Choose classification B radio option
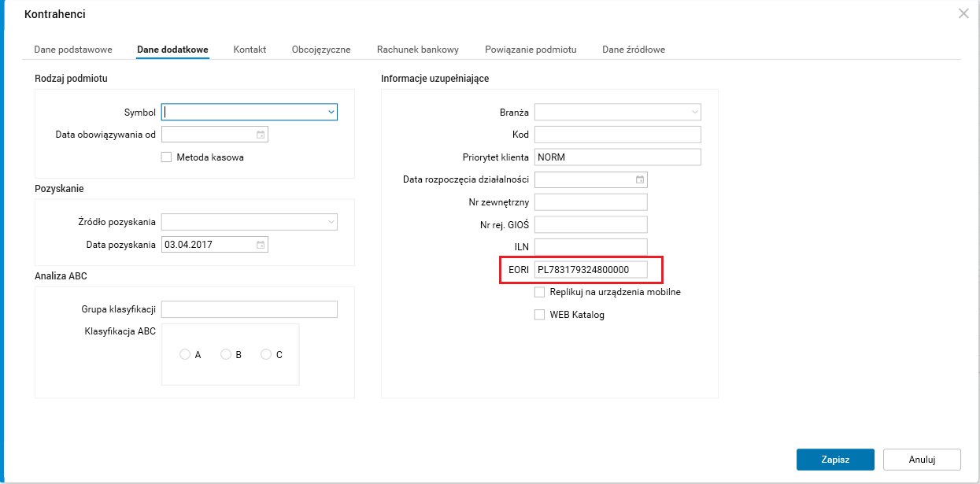The height and width of the screenshot is (484, 980). coord(226,354)
